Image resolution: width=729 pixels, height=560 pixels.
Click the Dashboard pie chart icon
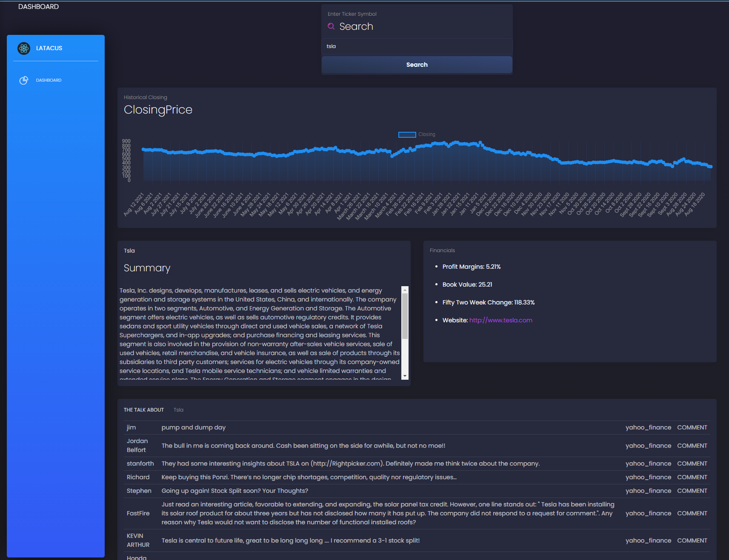(24, 80)
